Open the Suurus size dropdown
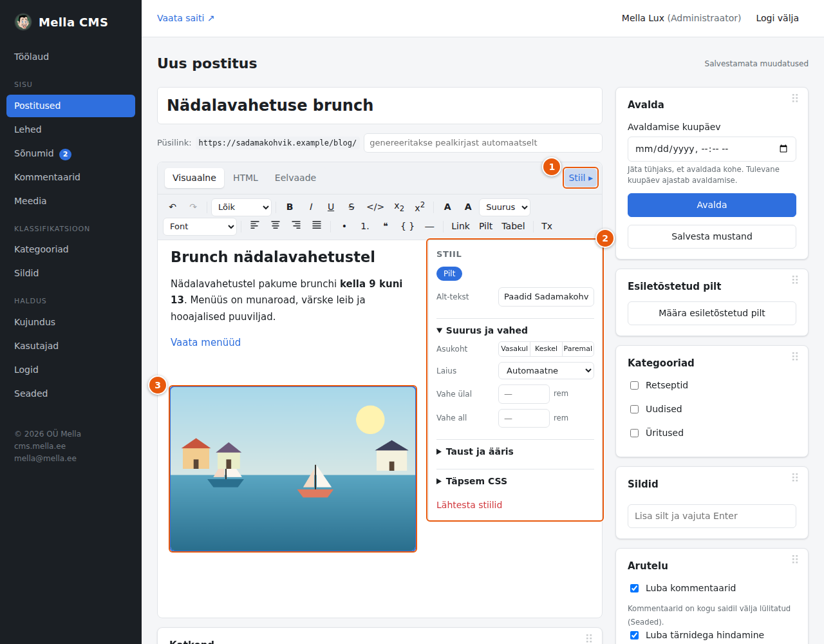824x644 pixels. point(505,207)
